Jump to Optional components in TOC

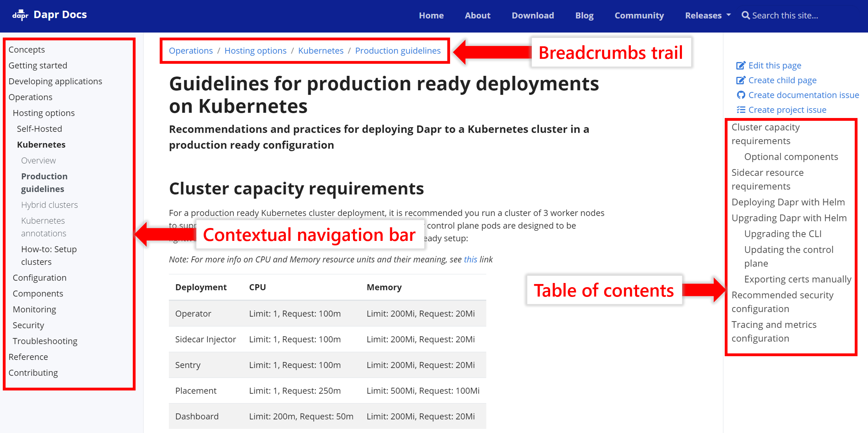click(x=791, y=157)
